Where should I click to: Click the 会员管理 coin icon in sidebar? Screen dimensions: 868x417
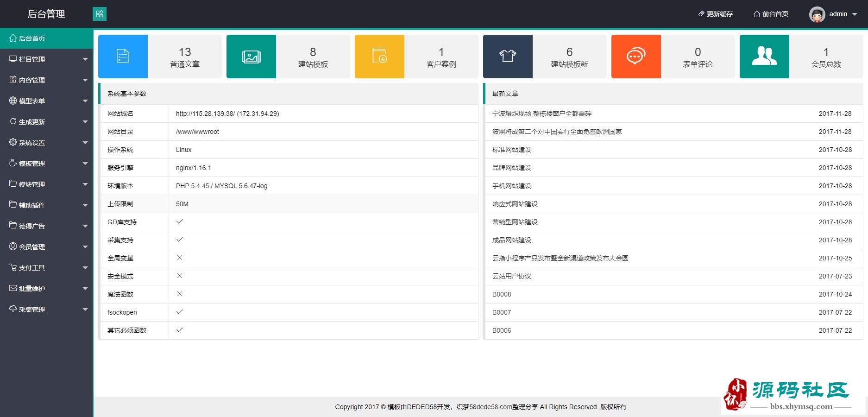coord(13,246)
